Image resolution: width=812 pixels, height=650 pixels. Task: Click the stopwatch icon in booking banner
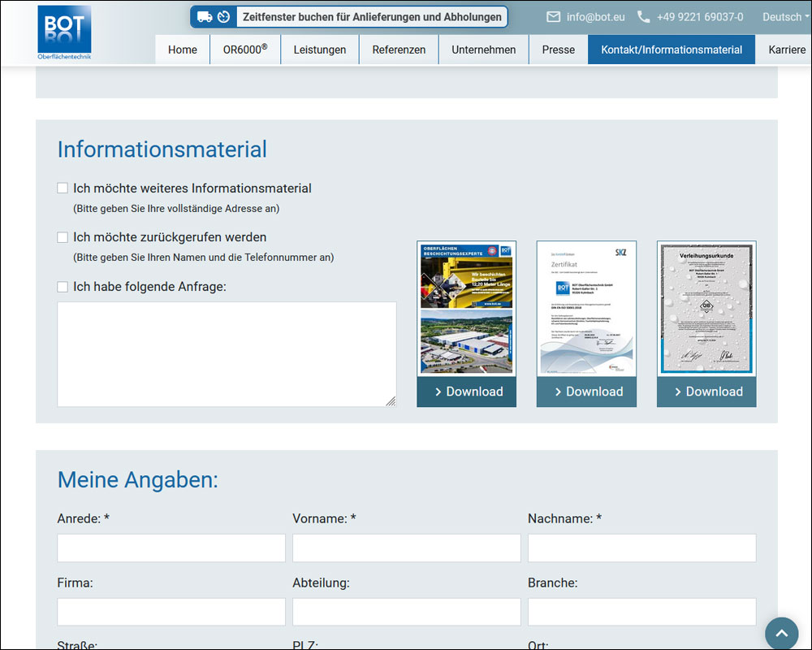tap(223, 17)
